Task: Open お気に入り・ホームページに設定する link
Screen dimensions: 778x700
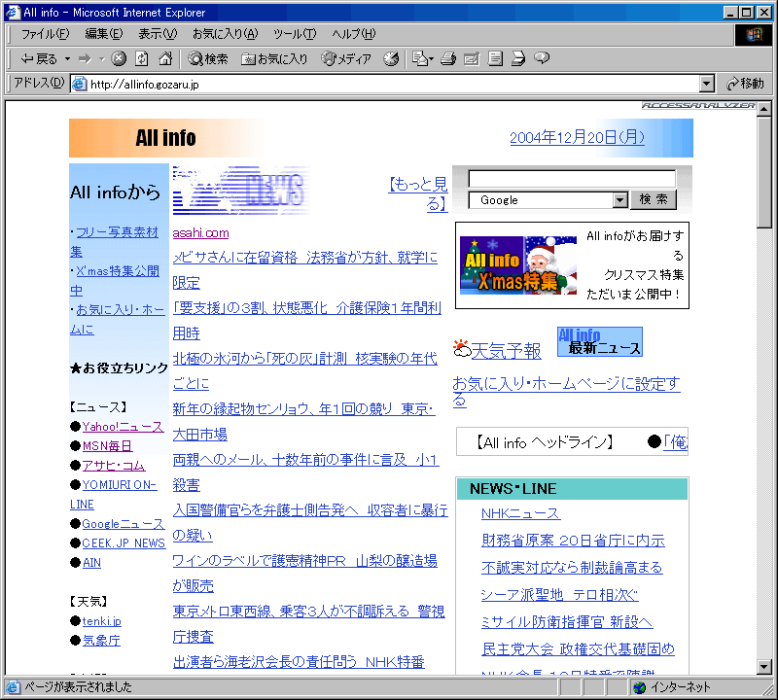Action: tap(566, 392)
